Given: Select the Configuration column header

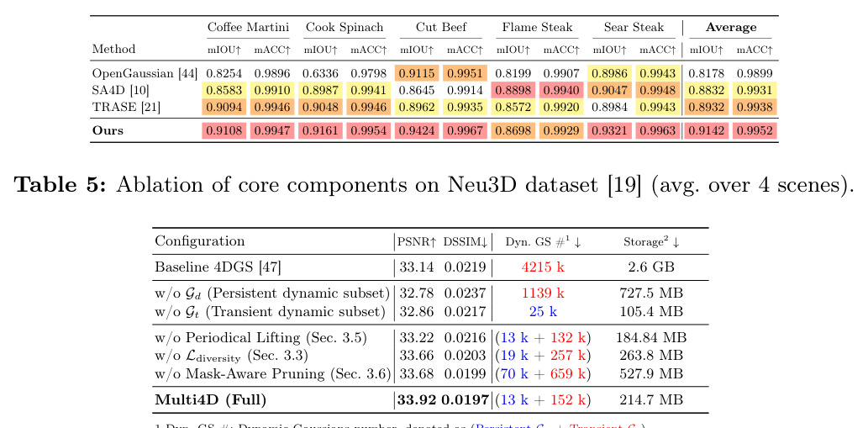Looking at the screenshot, I should 199,241.
